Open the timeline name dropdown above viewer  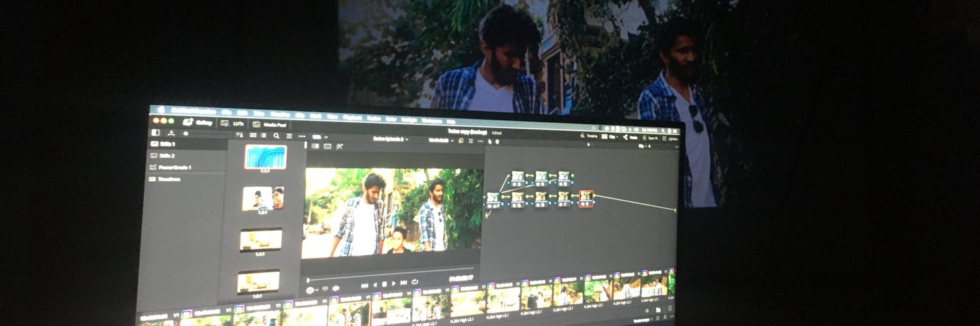(391, 139)
